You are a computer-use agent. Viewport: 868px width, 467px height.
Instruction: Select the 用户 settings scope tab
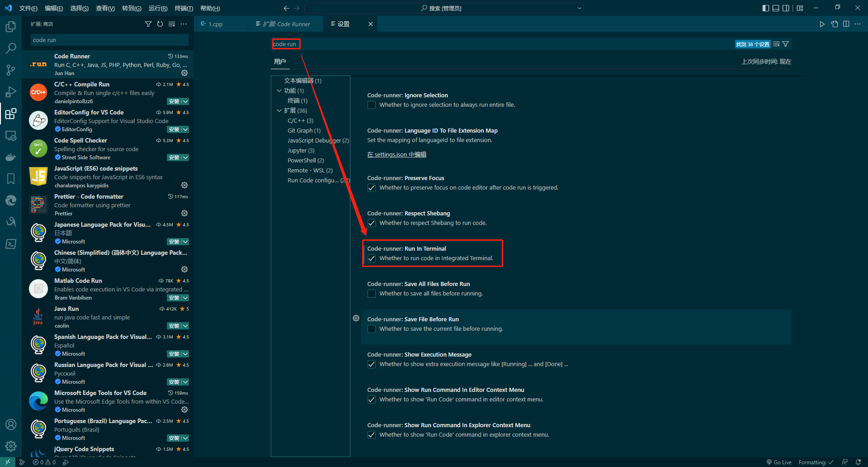click(x=280, y=62)
